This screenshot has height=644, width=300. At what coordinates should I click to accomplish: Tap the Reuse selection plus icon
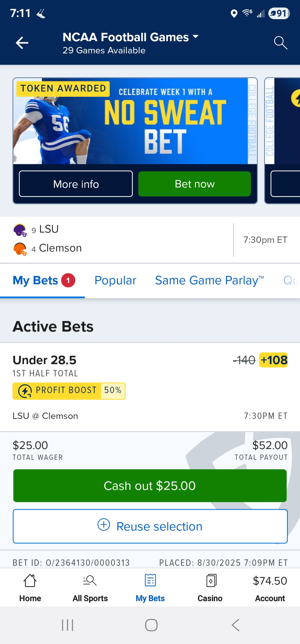(x=104, y=525)
